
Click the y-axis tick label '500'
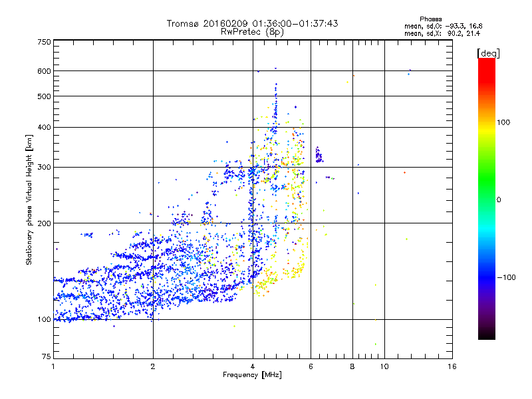coord(44,96)
